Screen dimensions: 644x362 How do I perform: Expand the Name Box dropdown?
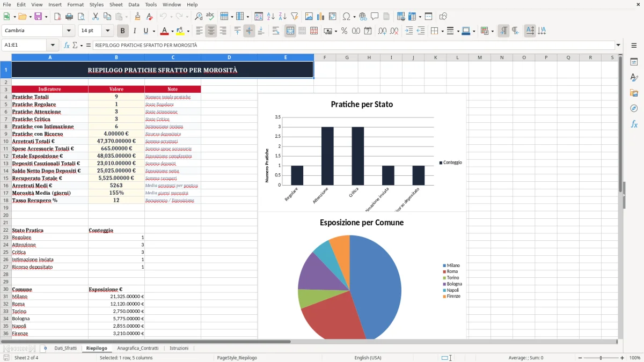click(53, 45)
